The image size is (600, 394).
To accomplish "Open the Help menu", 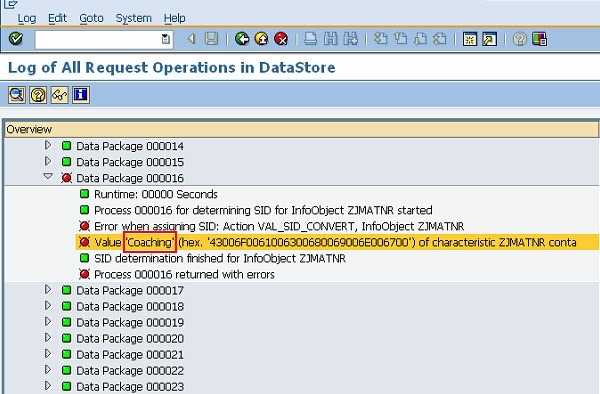I will 174,18.
